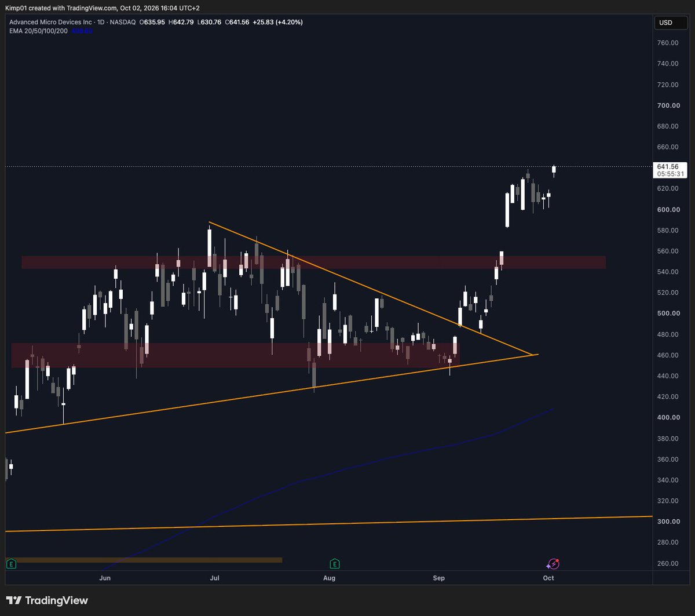
Task: Click the 700.00 price axis label
Action: click(668, 105)
